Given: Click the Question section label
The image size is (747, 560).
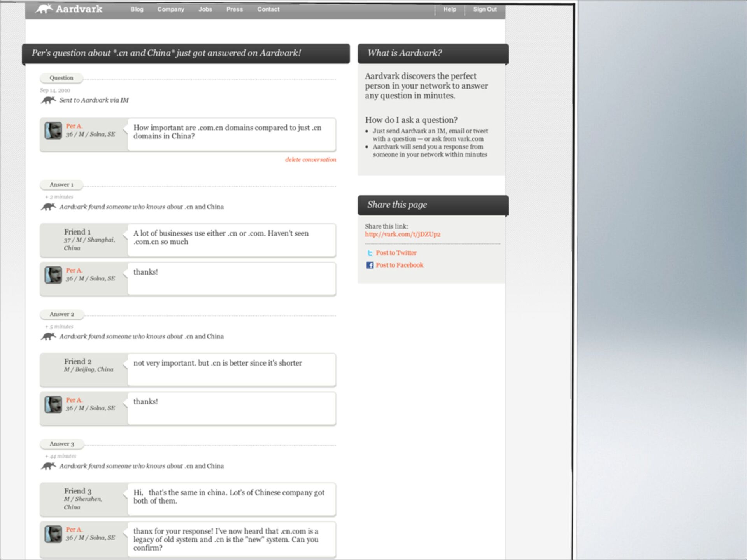Looking at the screenshot, I should coord(61,78).
